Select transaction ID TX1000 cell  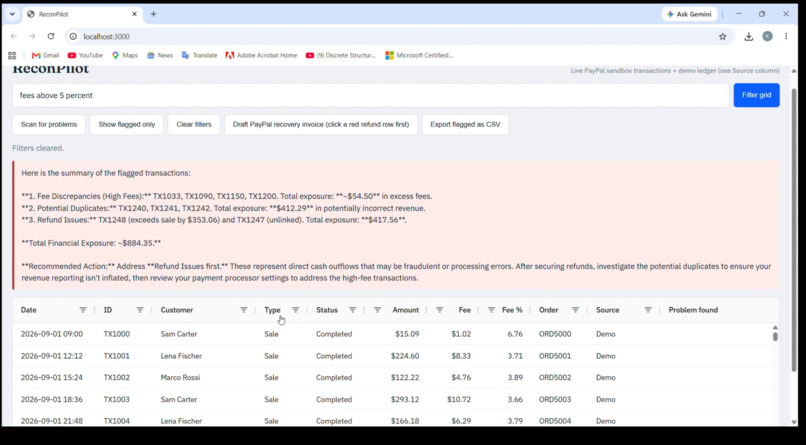(117, 334)
